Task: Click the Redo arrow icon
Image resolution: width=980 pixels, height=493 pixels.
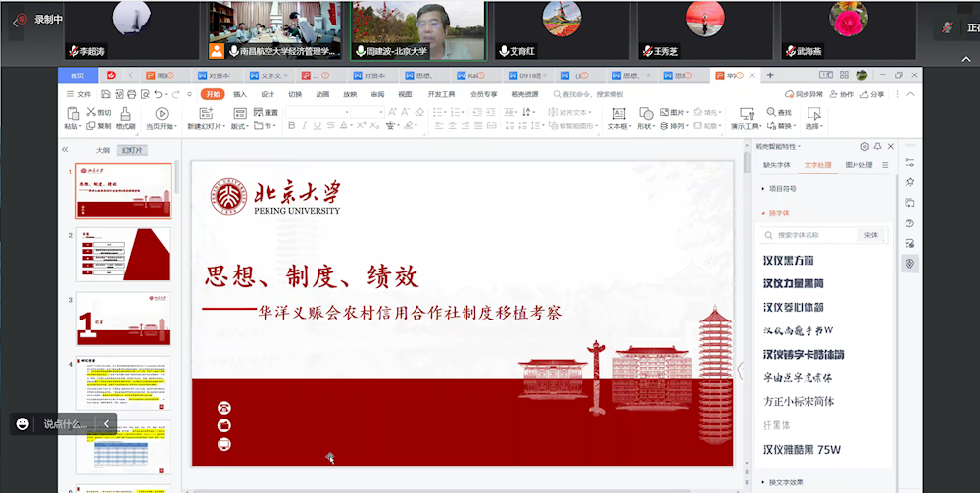Action: click(175, 94)
